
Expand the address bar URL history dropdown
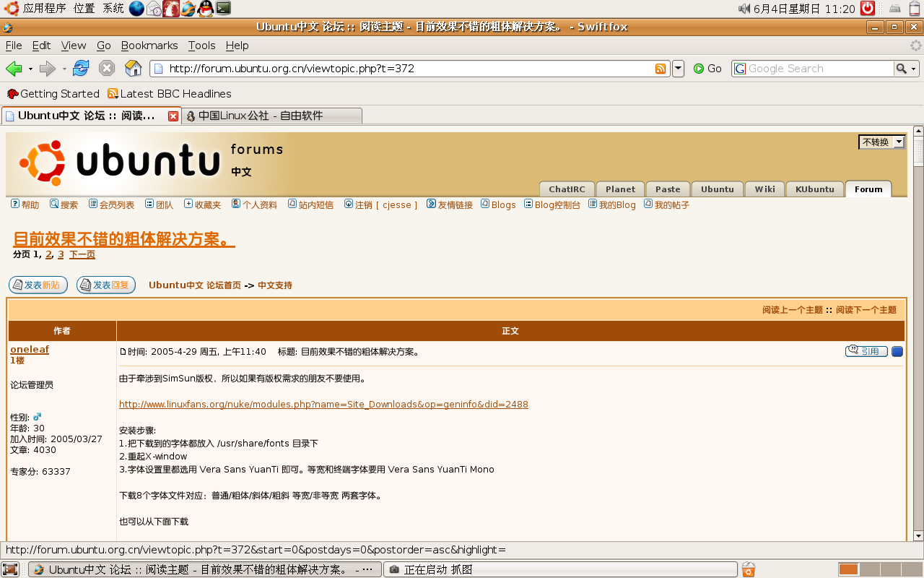point(678,69)
